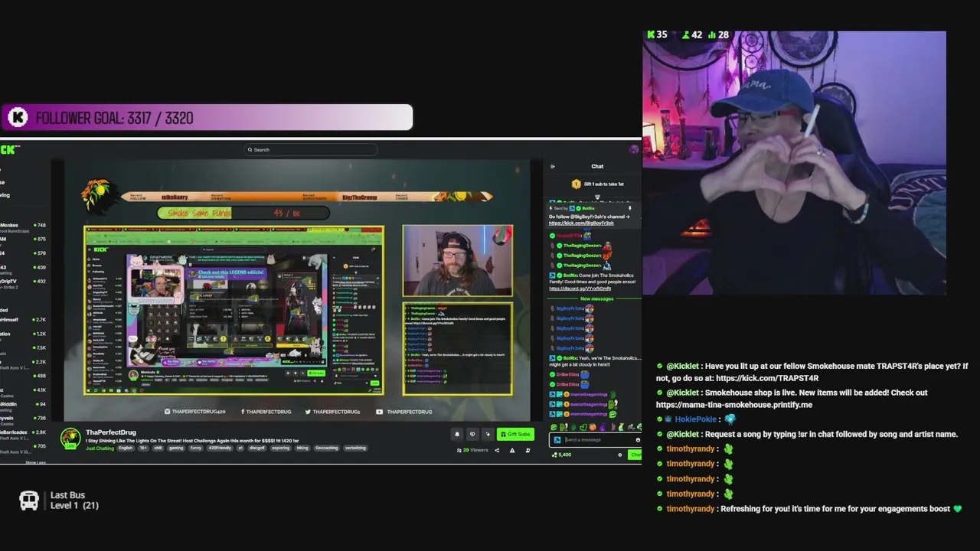980x551 pixels.
Task: Click the Kick search box
Action: tap(310, 150)
